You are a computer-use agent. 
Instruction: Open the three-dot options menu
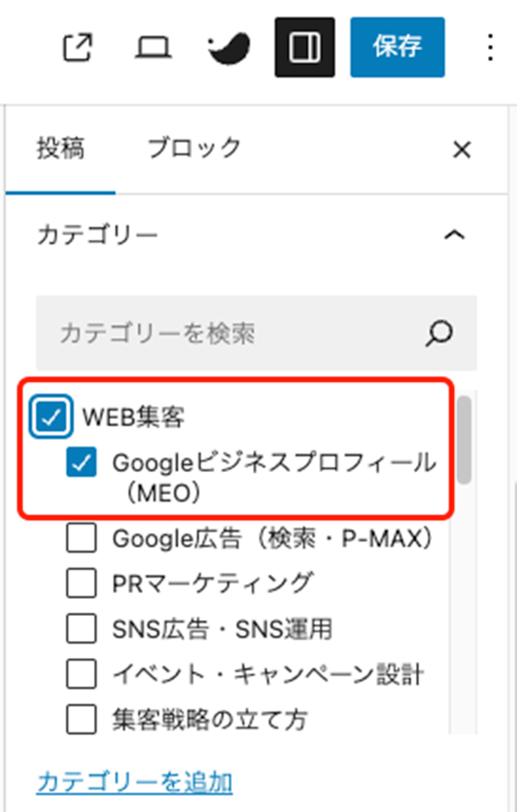(x=490, y=48)
